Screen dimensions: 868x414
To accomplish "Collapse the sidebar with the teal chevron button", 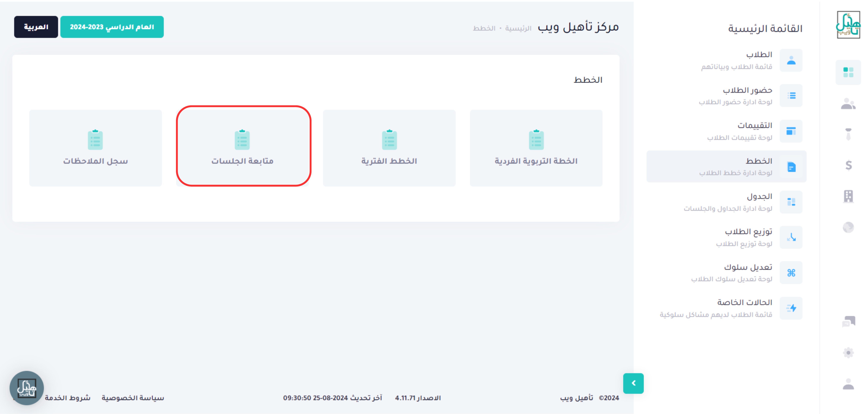I will (633, 383).
